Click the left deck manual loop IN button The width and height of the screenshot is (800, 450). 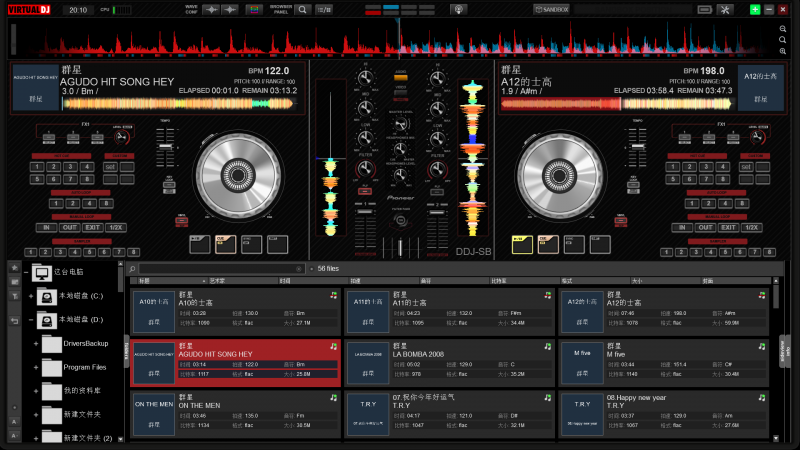pos(45,227)
